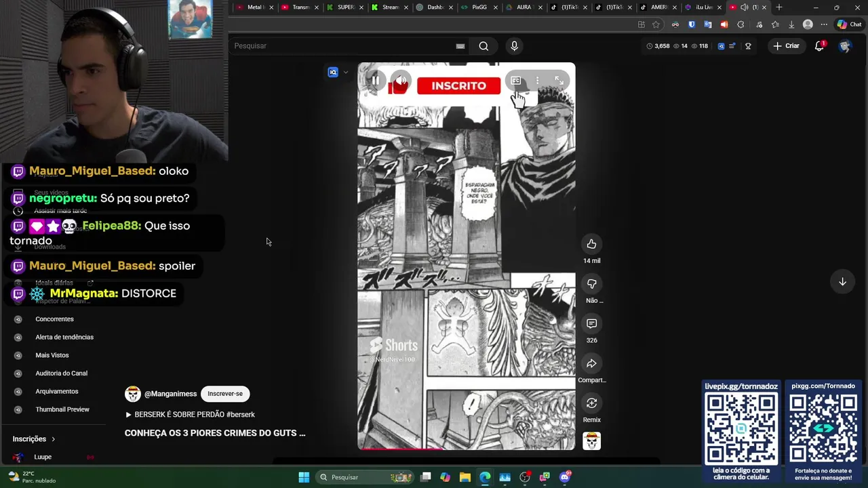This screenshot has width=868, height=488.
Task: Toggle captions on the Short
Action: point(516,81)
